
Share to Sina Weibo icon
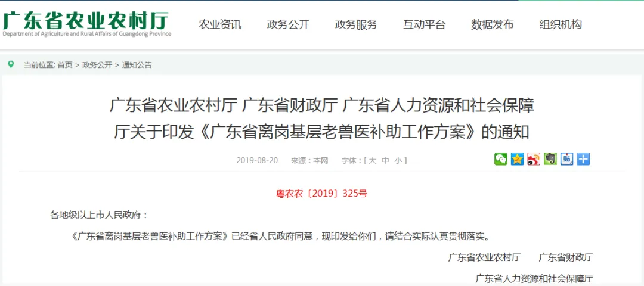coord(534,159)
